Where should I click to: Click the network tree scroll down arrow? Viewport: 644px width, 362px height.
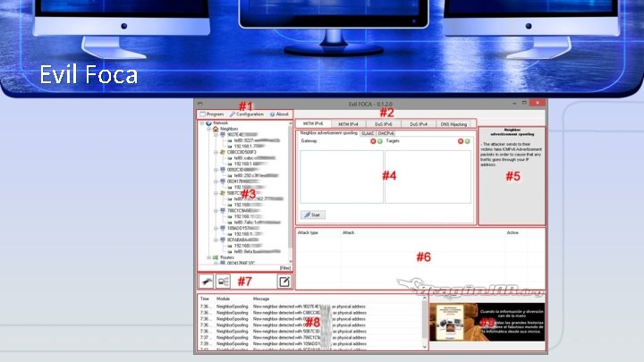click(291, 261)
